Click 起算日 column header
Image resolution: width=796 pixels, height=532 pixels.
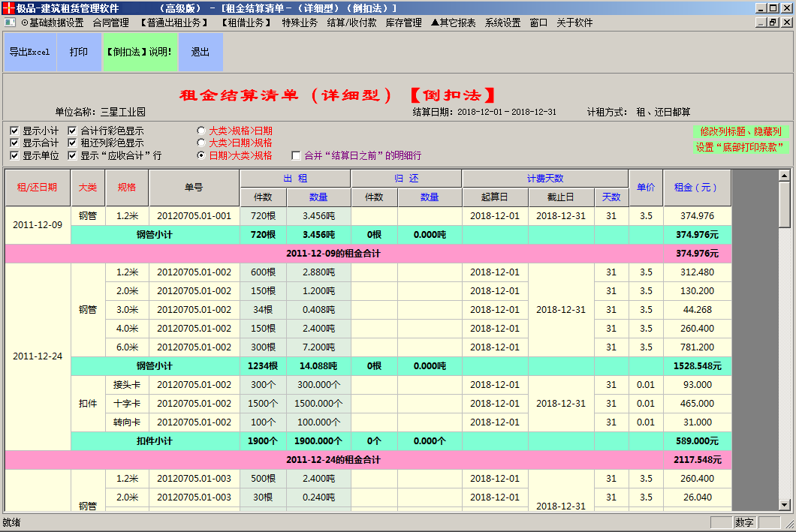(x=494, y=197)
